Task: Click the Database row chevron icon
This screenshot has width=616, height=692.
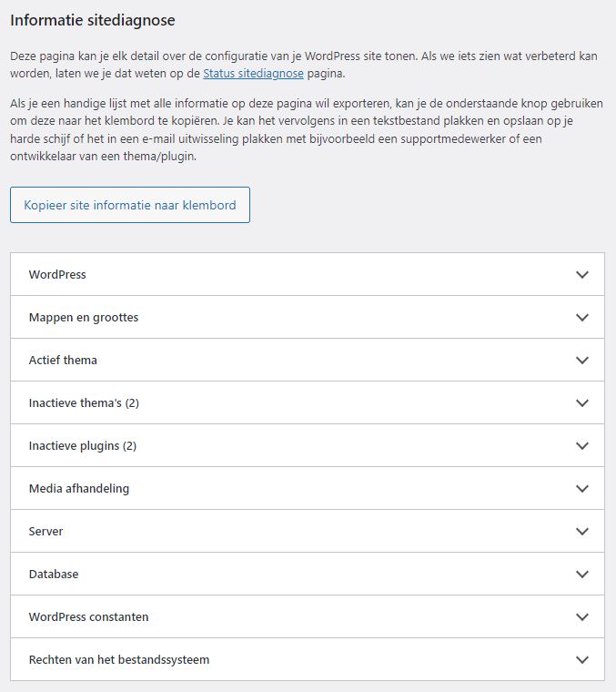Action: pyautogui.click(x=582, y=575)
